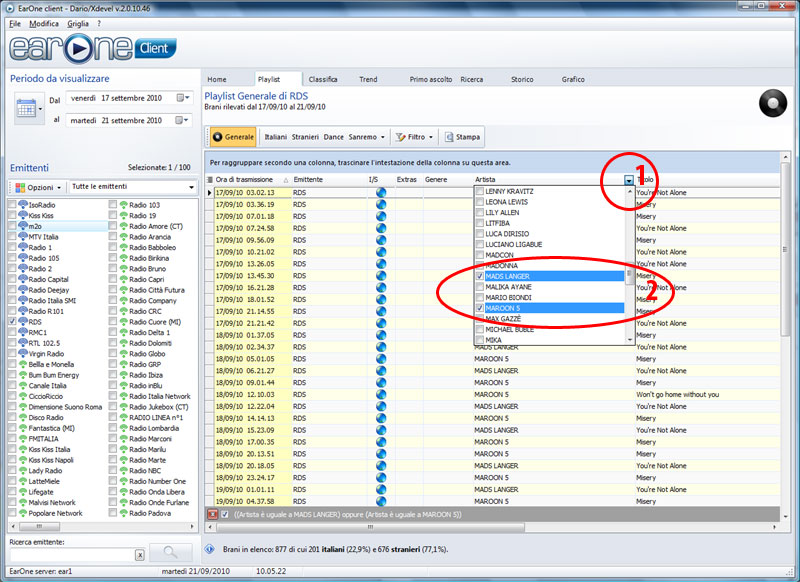Click the Filtro funnel icon
Screen dimensions: 800x582
pos(401,137)
